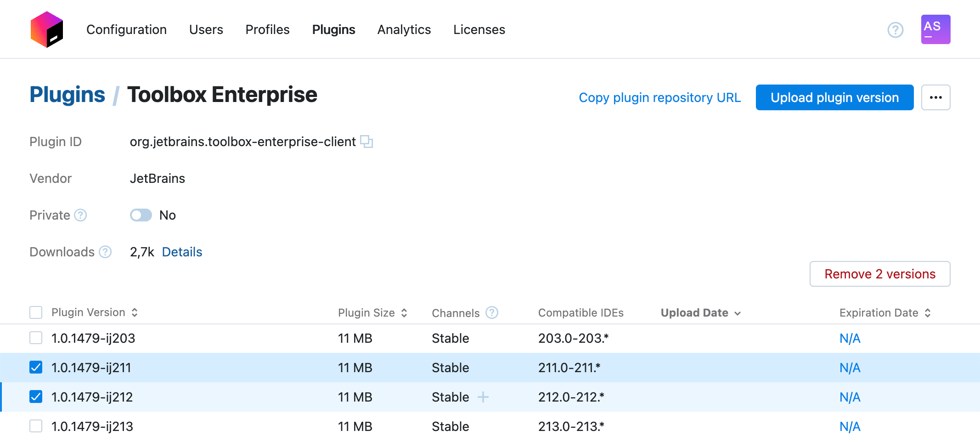
Task: Click the JetBrains vendor value
Action: [x=158, y=178]
